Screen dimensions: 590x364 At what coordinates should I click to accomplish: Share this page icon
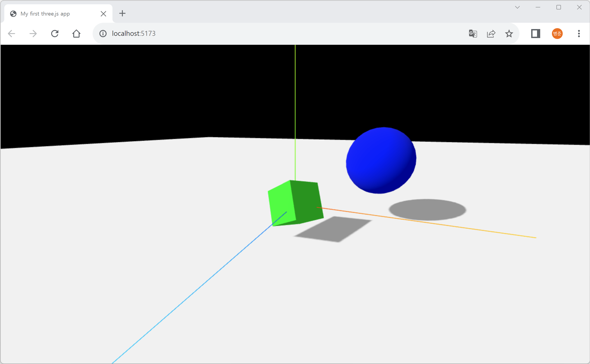point(491,34)
